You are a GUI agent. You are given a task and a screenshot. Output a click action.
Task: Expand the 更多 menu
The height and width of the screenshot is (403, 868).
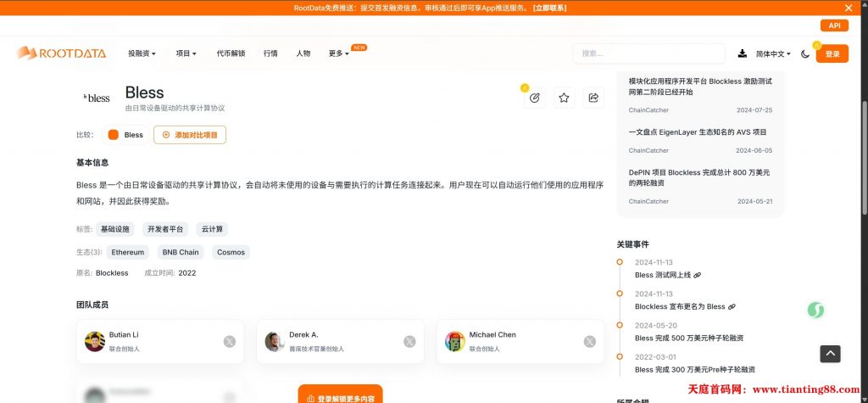pyautogui.click(x=338, y=53)
